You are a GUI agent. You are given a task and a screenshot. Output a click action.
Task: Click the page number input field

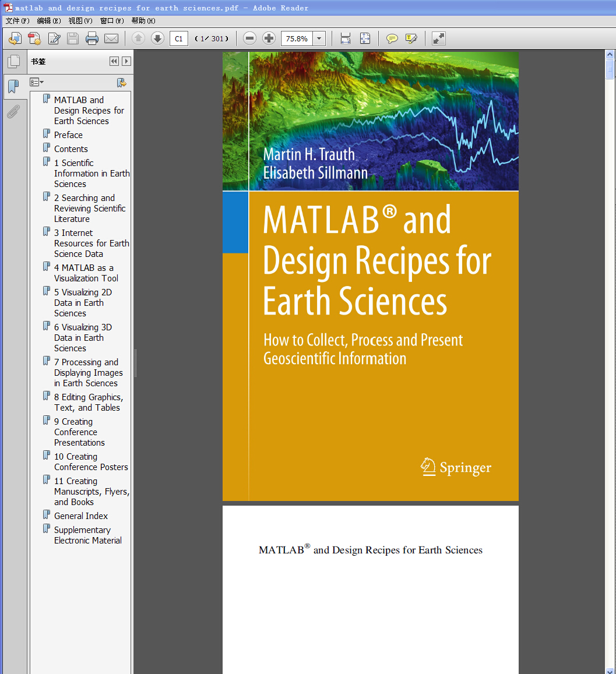pyautogui.click(x=179, y=39)
